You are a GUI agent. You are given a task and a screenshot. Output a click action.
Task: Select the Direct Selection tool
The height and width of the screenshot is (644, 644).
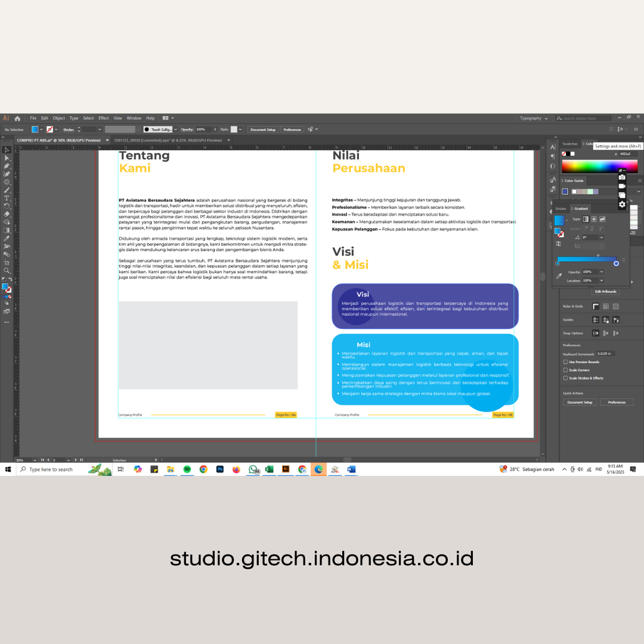point(7,158)
